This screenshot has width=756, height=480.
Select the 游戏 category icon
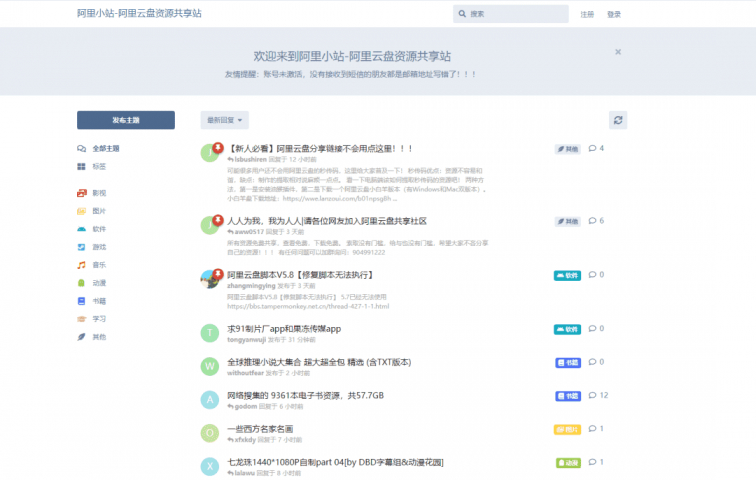81,247
